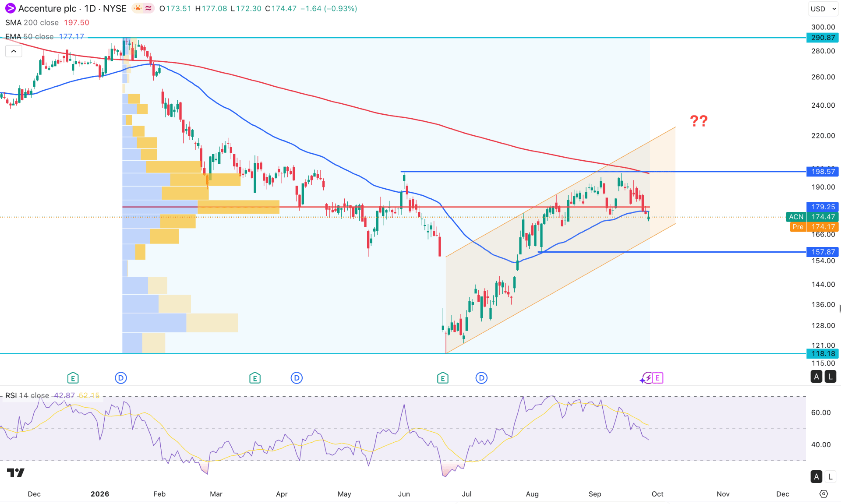Click the March earnings E marker
This screenshot has width=841, height=504.
tap(255, 378)
